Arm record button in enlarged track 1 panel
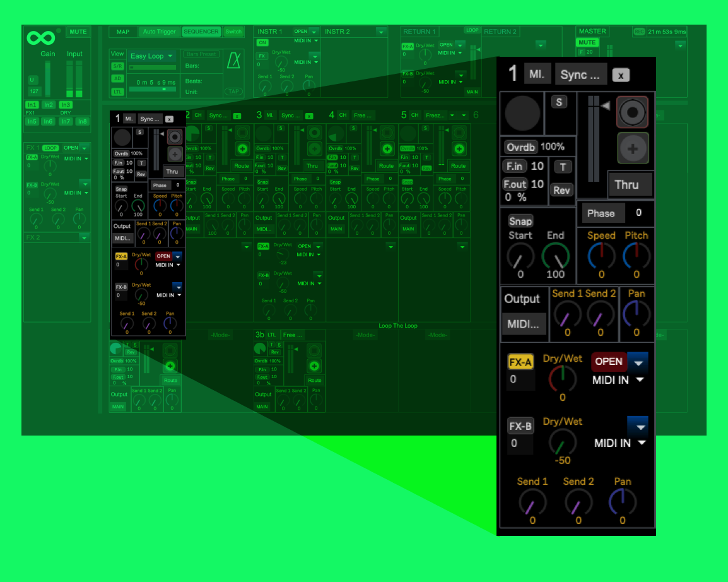728x582 pixels. point(632,112)
